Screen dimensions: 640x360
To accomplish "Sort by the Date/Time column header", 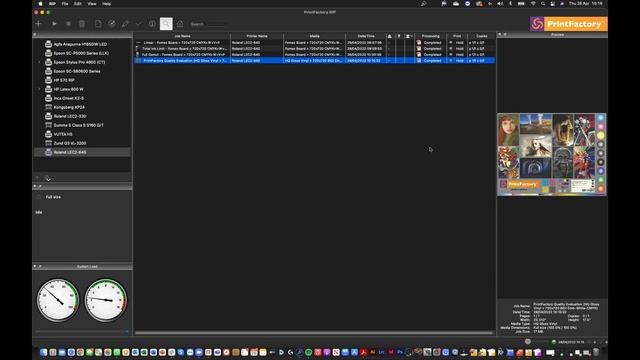I will (366, 36).
